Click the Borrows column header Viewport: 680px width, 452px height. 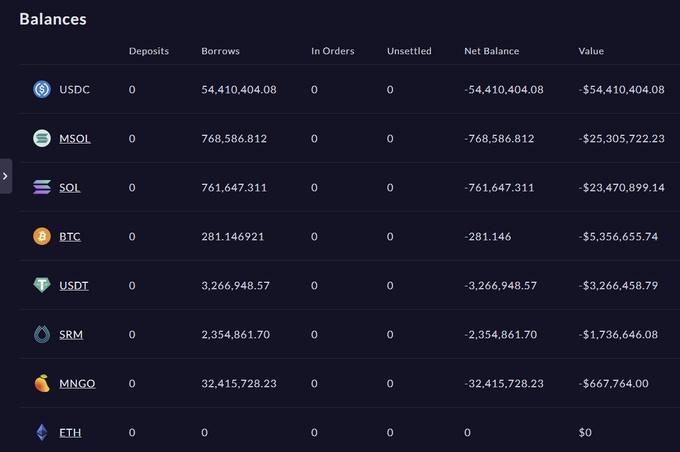click(x=220, y=51)
